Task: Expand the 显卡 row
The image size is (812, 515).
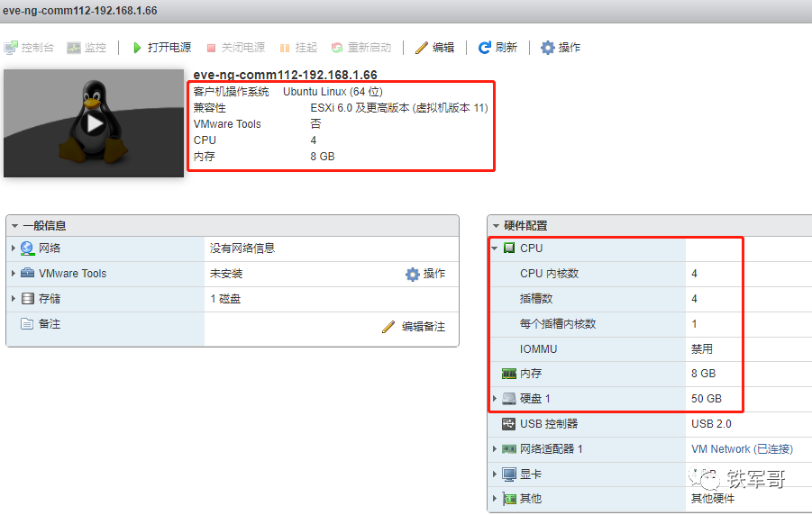Action: tap(495, 474)
